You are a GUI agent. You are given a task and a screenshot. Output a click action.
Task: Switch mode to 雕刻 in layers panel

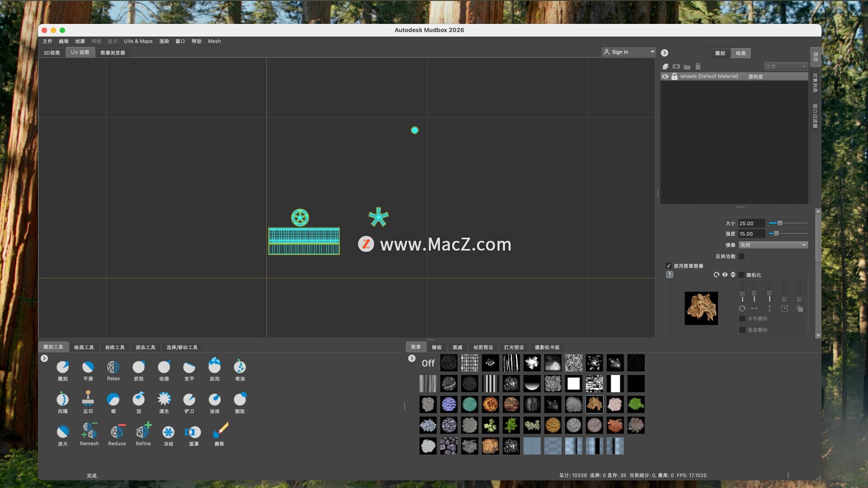pyautogui.click(x=720, y=53)
